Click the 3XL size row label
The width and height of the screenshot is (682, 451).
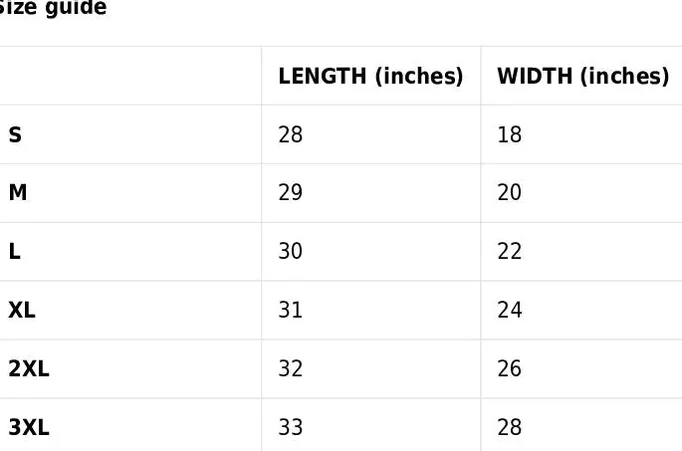click(x=29, y=427)
